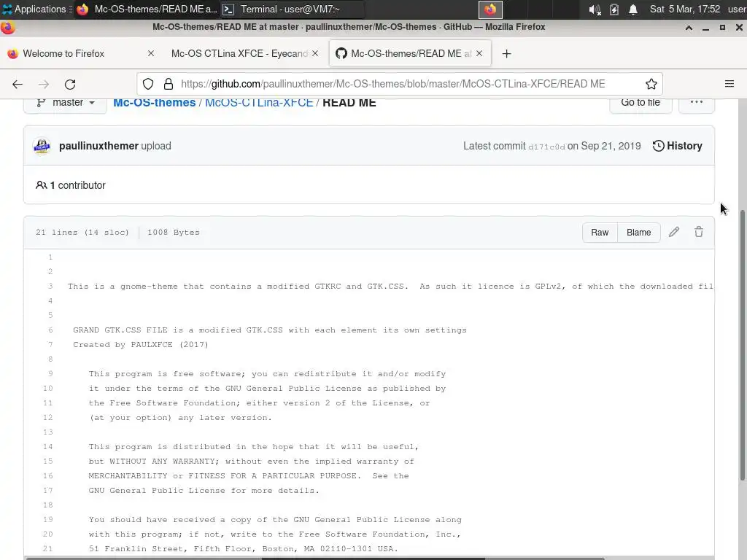Select the Firefox taskbar window entry
The width and height of the screenshot is (747, 560).
click(x=147, y=9)
